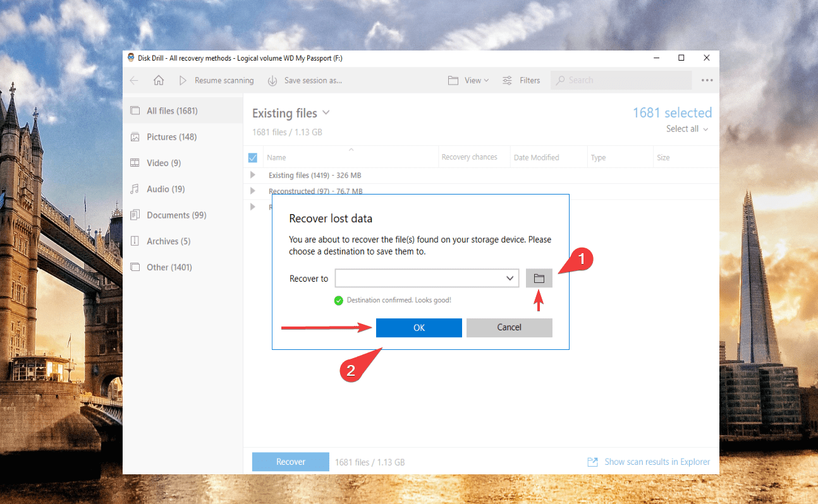Viewport: 818px width, 504px height.
Task: Click the 1681 selected text
Action: [x=673, y=112]
